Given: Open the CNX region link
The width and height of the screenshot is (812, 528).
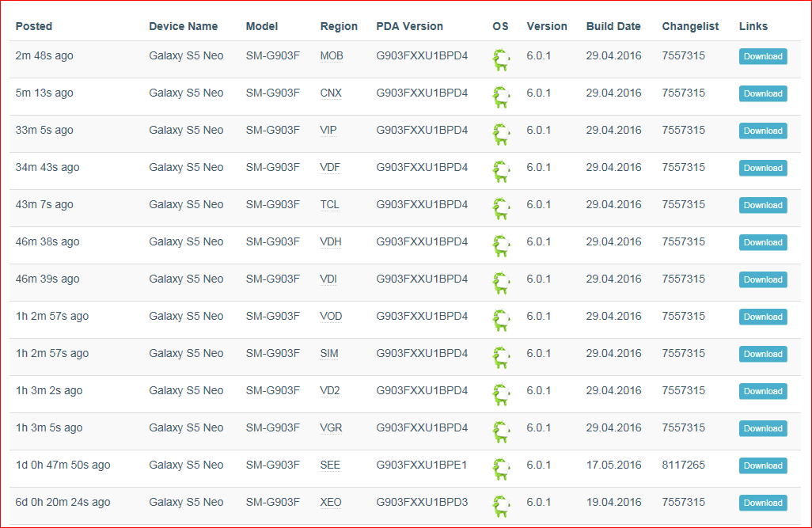Looking at the screenshot, I should tap(331, 93).
